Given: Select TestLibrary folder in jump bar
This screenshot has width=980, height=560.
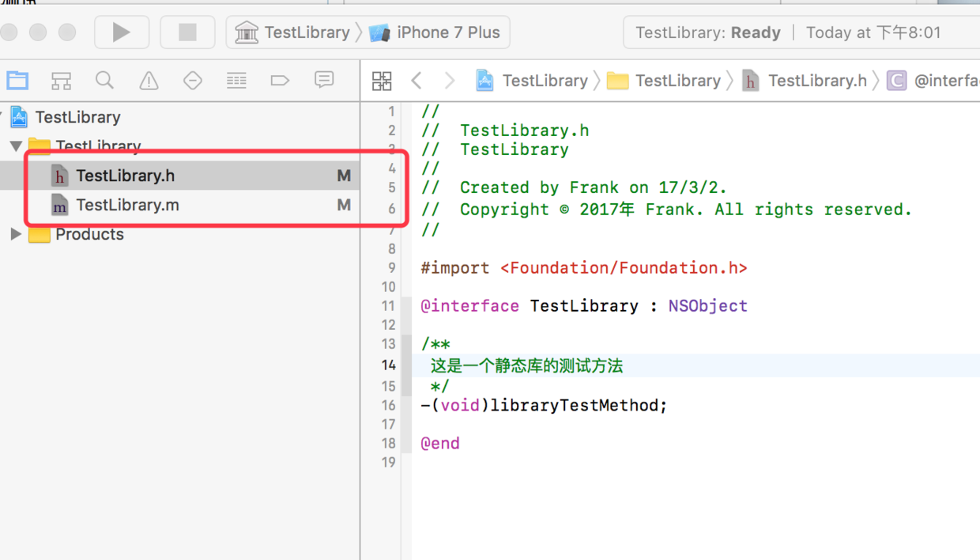Looking at the screenshot, I should coord(664,81).
